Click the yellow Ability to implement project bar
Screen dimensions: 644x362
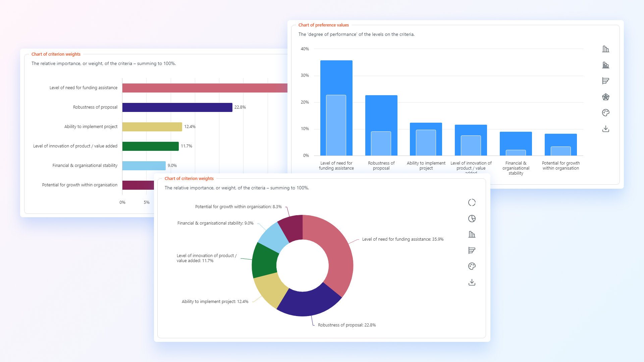pos(152,127)
